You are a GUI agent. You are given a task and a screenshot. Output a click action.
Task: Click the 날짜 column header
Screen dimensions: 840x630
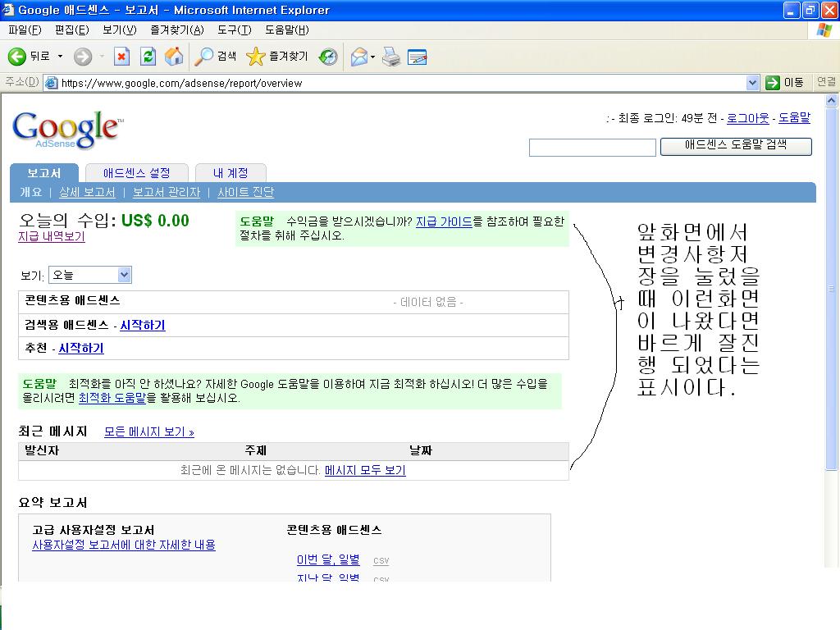pos(421,450)
